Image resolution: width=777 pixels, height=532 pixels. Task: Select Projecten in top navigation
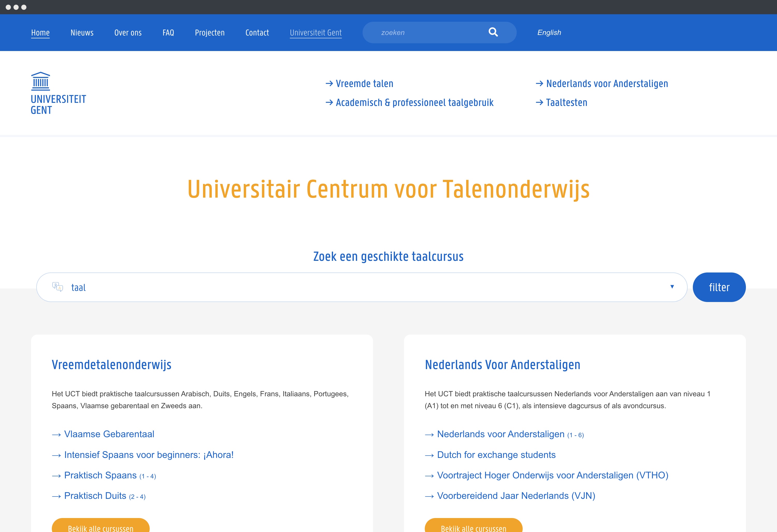pyautogui.click(x=210, y=33)
